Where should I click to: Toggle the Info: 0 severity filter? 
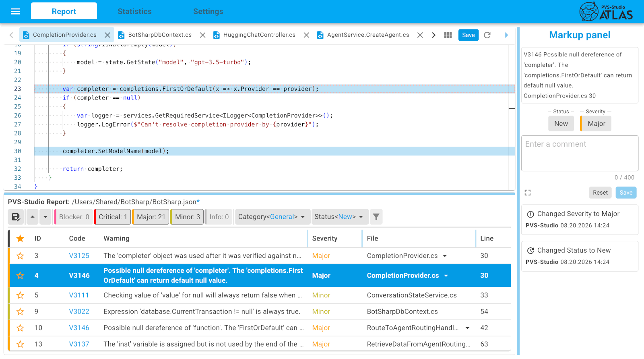pyautogui.click(x=219, y=217)
